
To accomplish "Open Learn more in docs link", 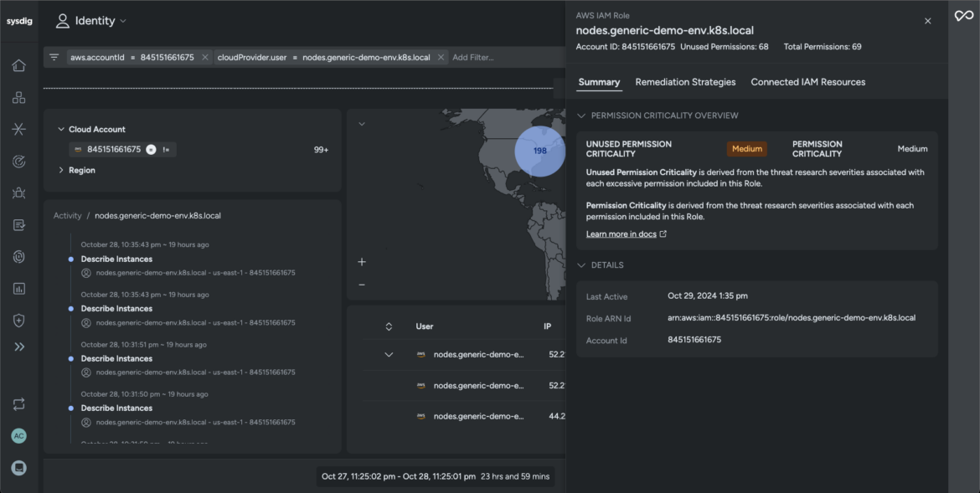I will pos(622,234).
